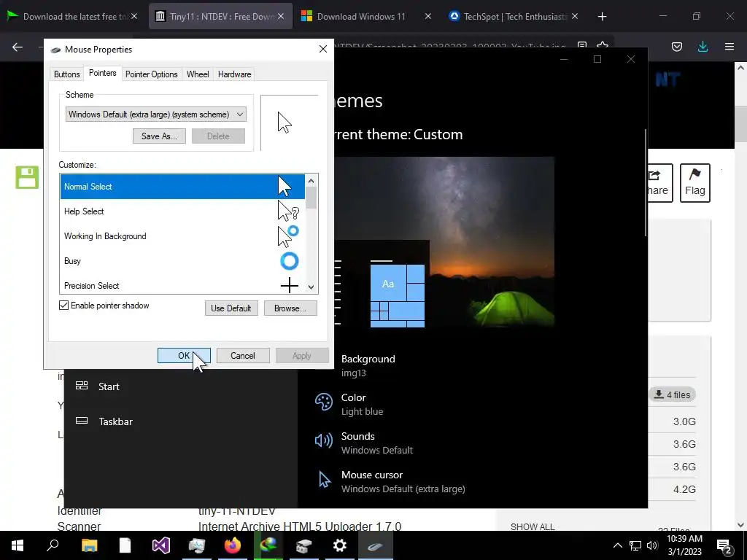The width and height of the screenshot is (747, 560).
Task: Open volume control in tray
Action: [652, 545]
